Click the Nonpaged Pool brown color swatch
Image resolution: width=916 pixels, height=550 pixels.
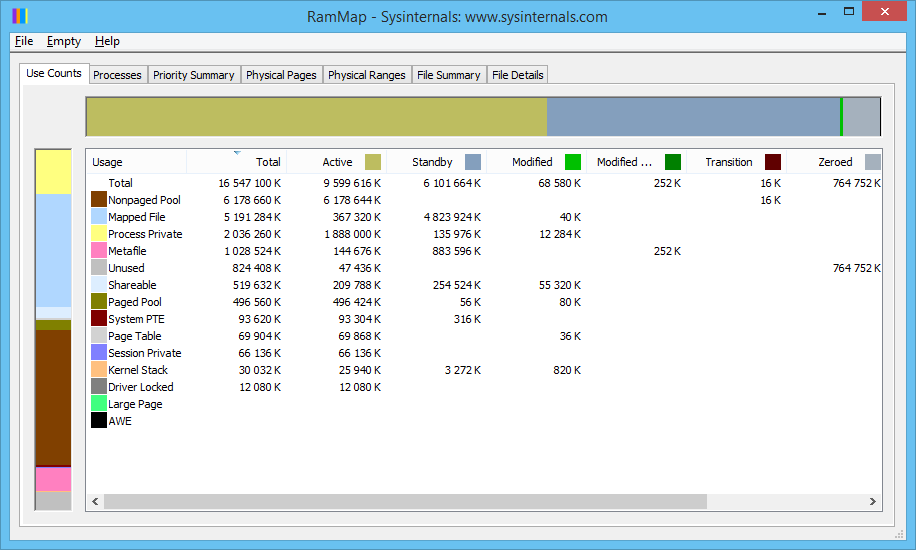coord(99,200)
